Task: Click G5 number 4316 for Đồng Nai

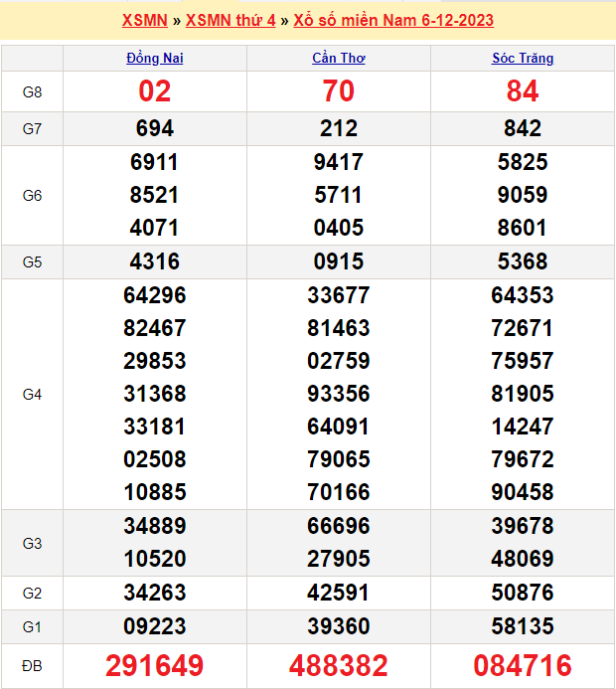Action: coord(155,261)
